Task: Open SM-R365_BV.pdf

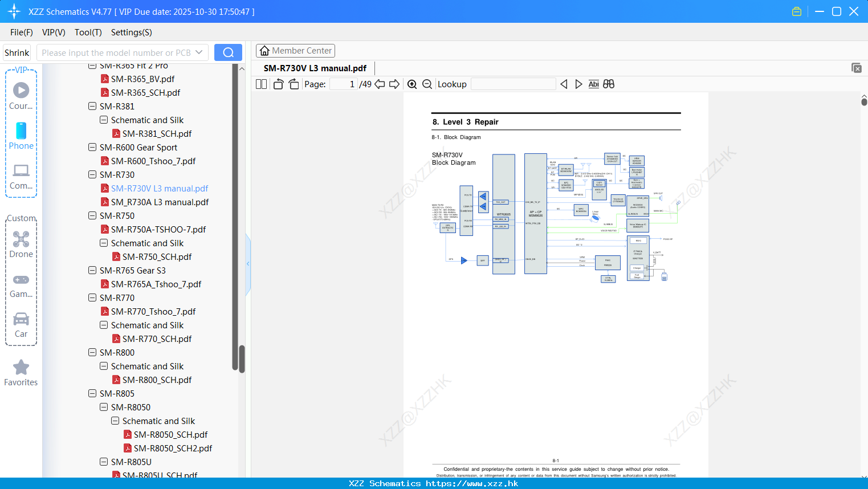Action: pos(142,79)
